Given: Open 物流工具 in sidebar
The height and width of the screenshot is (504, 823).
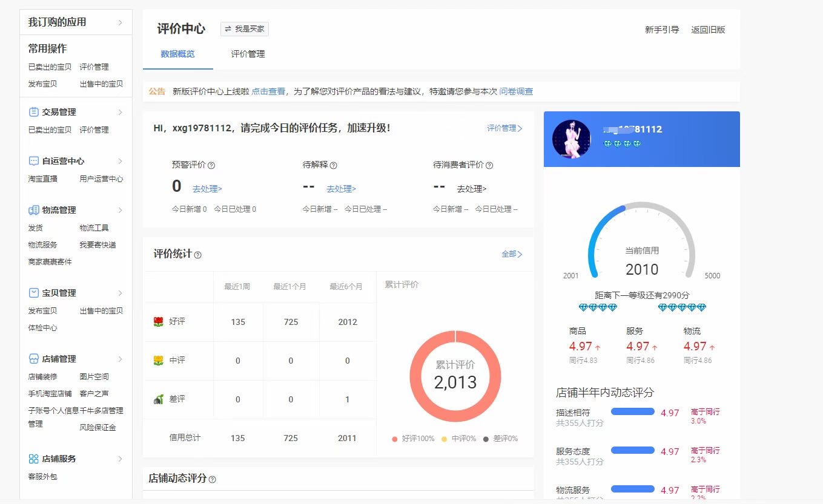Looking at the screenshot, I should pos(94,228).
